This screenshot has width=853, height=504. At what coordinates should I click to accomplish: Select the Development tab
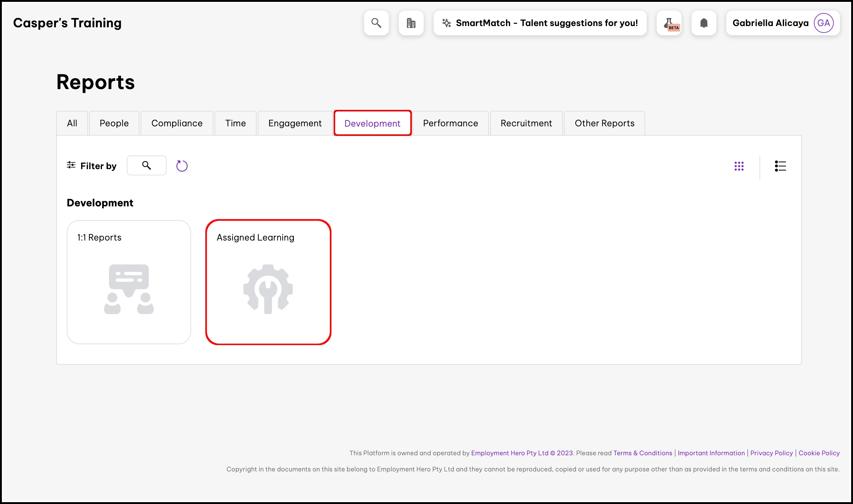372,123
